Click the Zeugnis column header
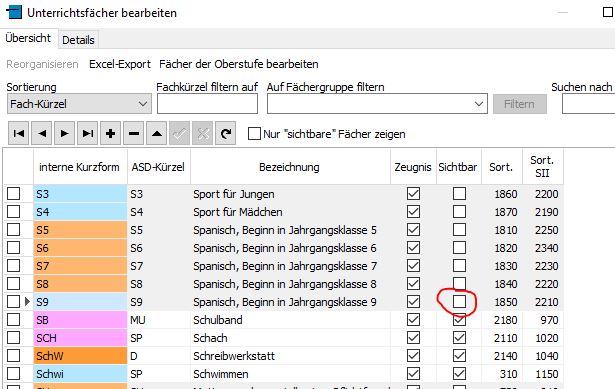Image resolution: width=615 pixels, height=389 pixels. click(x=413, y=167)
